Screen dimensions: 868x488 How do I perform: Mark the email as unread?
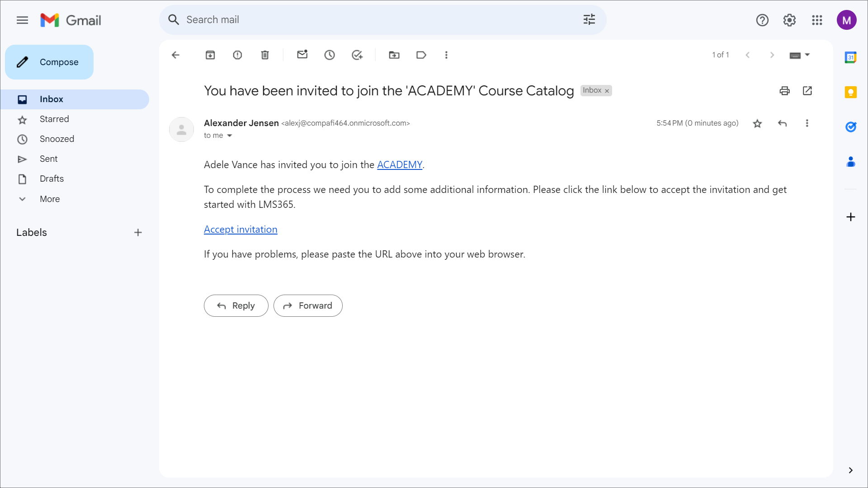point(302,55)
